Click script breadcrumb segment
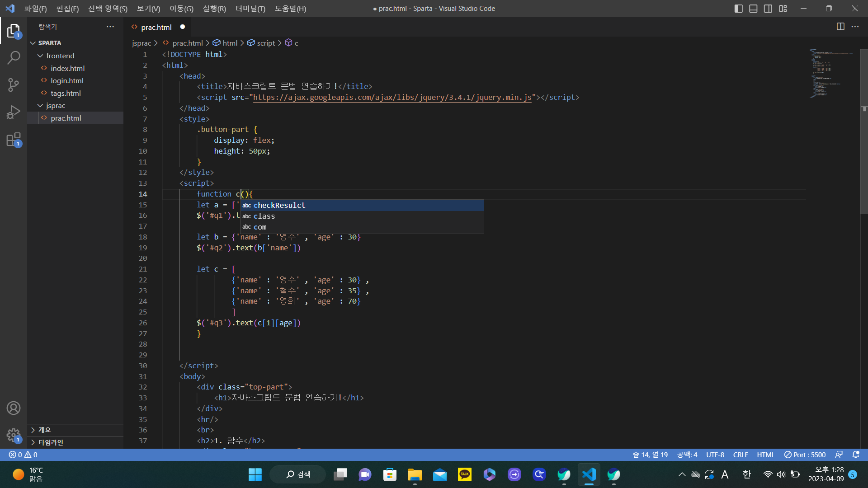868x488 pixels. pos(261,43)
